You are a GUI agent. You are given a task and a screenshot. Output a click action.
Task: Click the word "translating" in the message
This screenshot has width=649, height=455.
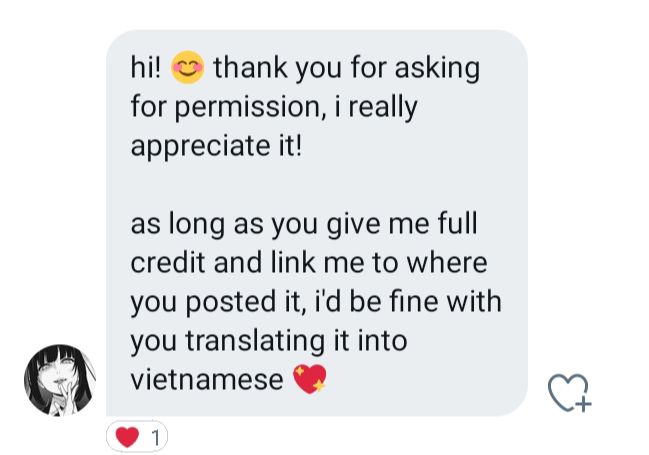(x=255, y=342)
